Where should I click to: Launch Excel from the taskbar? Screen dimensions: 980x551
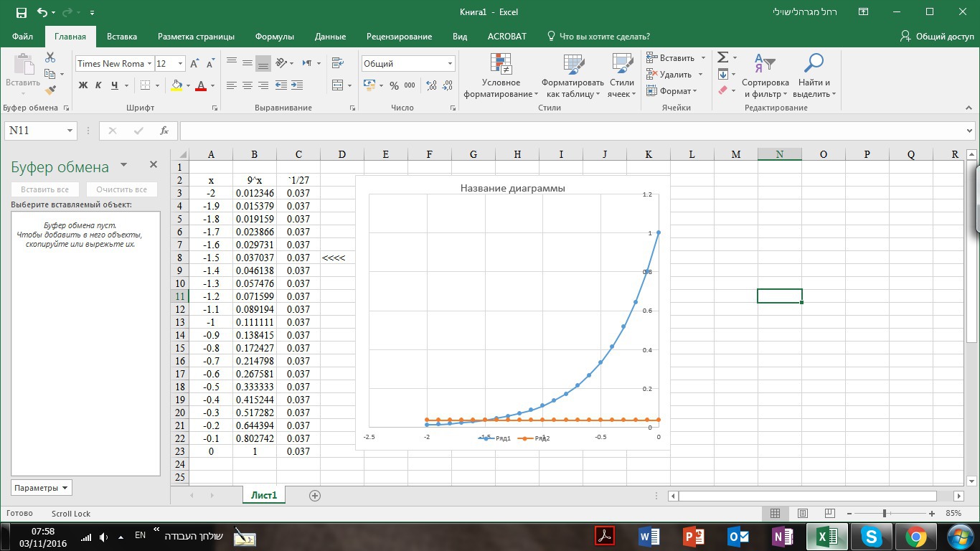coord(826,536)
